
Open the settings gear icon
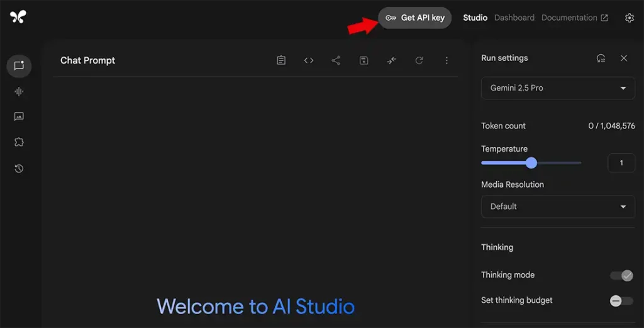[x=629, y=18]
